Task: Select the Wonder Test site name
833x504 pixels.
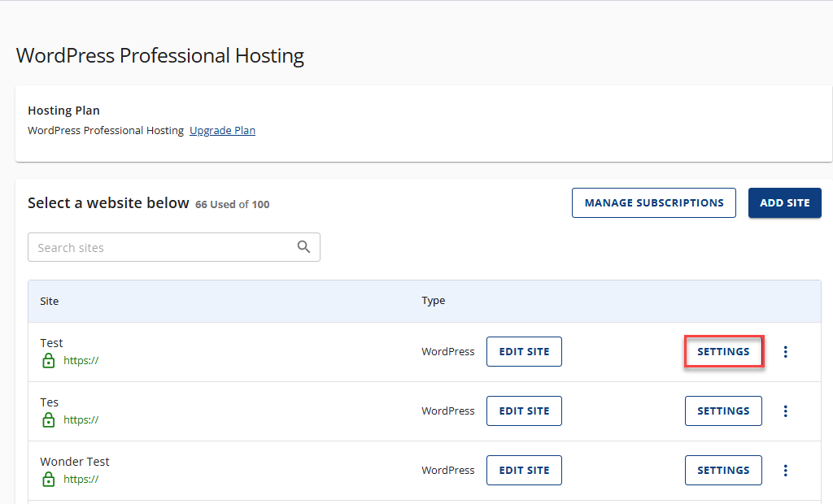Action: pos(75,462)
